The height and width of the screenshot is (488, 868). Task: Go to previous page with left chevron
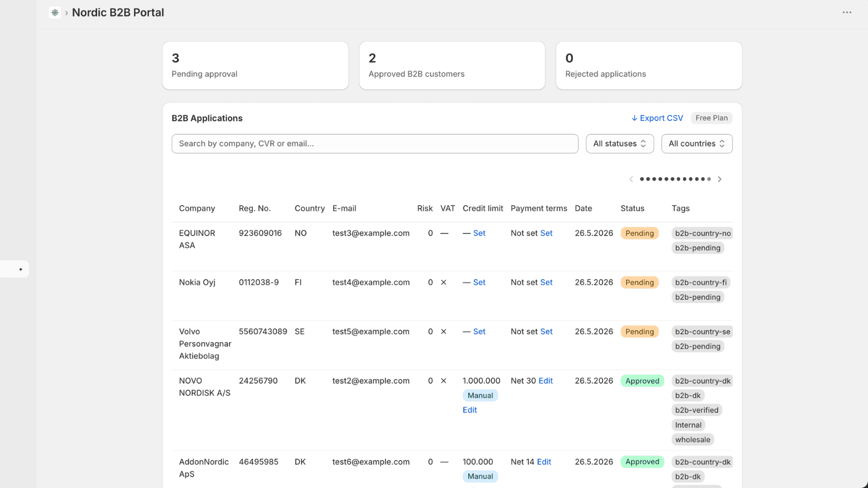631,179
